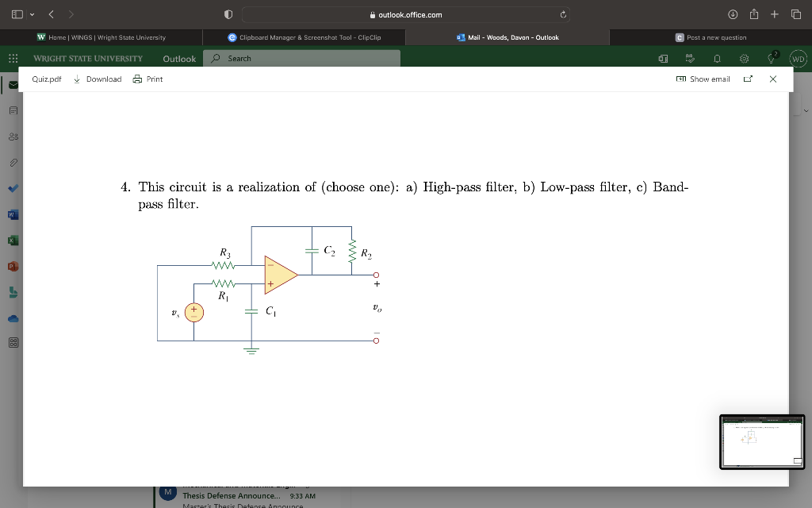Open Outlook settings gear
This screenshot has height=508, width=812.
coord(744,58)
